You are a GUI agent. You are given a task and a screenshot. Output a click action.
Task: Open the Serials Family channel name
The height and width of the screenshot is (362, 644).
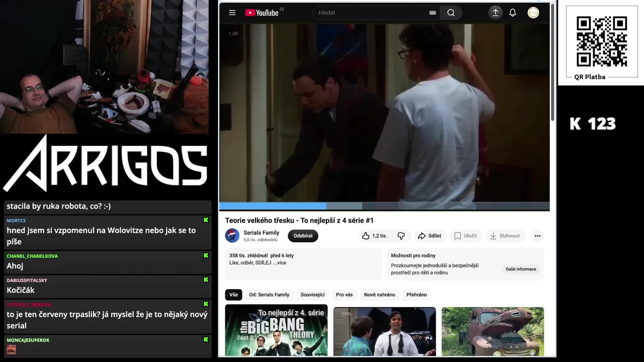(x=261, y=232)
